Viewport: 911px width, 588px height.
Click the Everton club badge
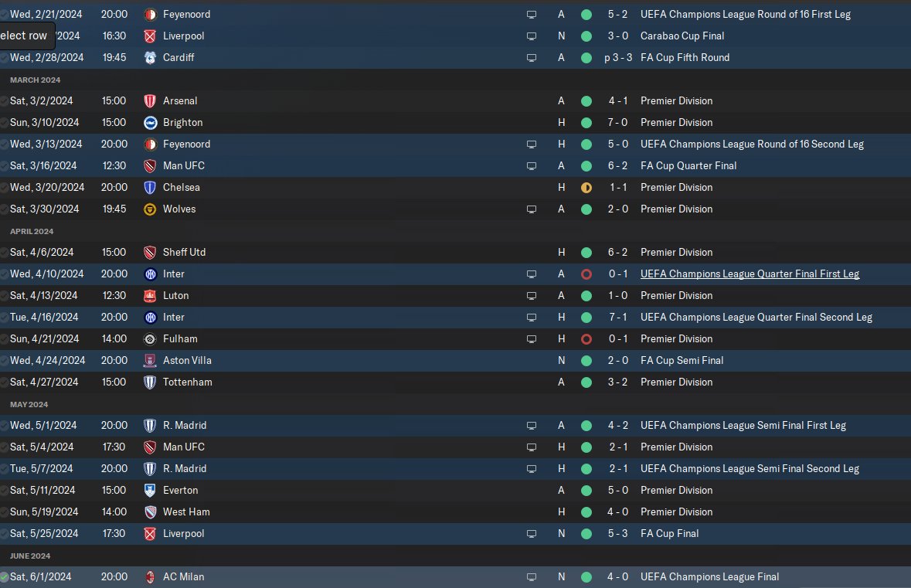point(150,490)
